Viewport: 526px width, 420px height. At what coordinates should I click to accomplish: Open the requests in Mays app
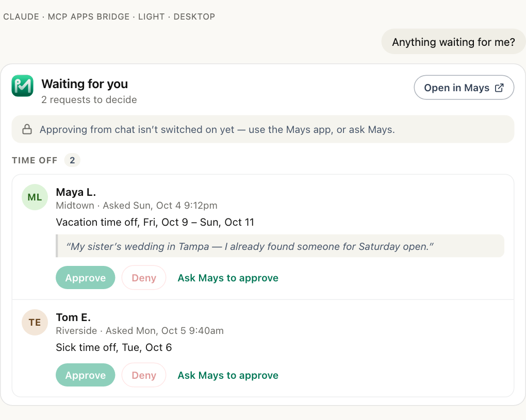pos(464,88)
